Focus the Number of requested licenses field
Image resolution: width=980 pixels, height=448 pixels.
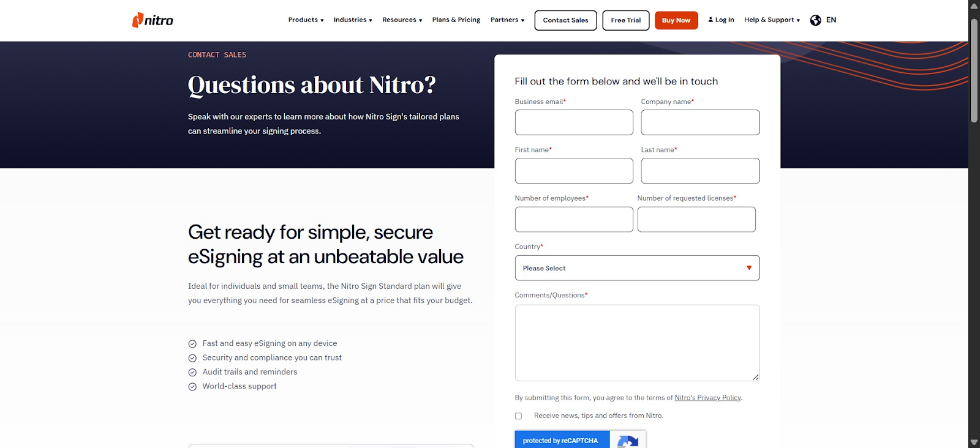(x=696, y=219)
